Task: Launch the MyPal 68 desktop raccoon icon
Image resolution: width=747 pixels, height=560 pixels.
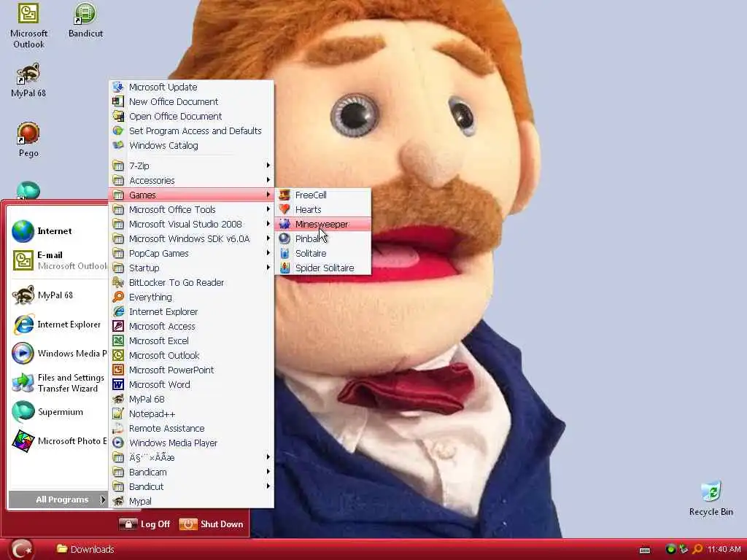Action: [28, 80]
